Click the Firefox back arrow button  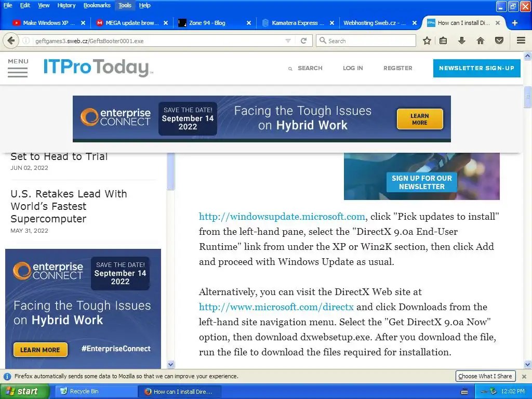pos(11,41)
